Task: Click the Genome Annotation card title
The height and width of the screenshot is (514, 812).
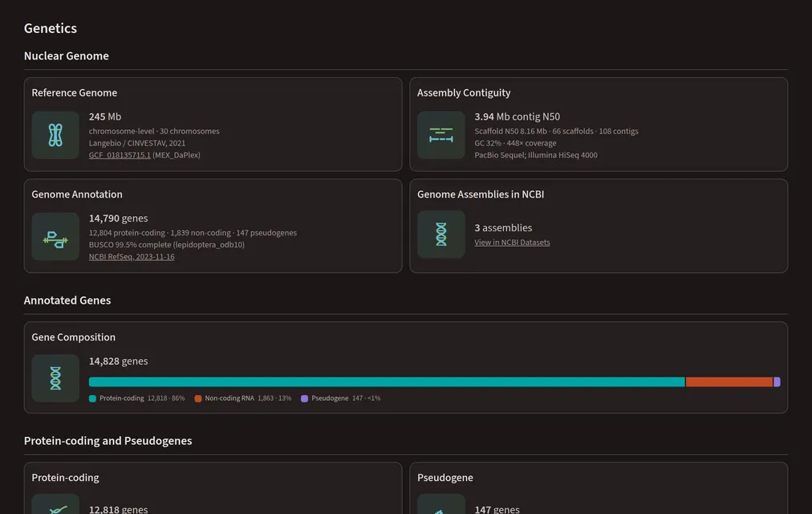Action: pos(77,194)
